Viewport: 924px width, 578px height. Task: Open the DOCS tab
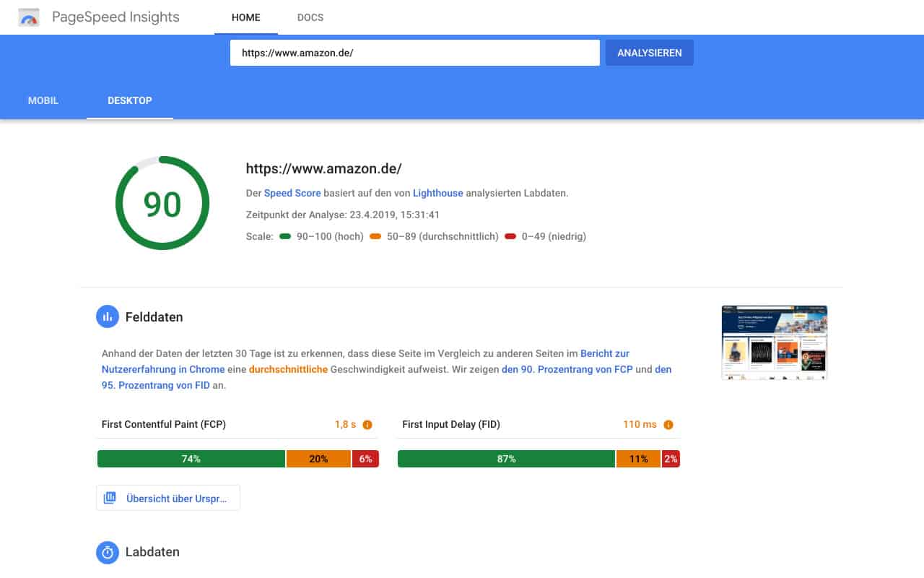coord(310,17)
